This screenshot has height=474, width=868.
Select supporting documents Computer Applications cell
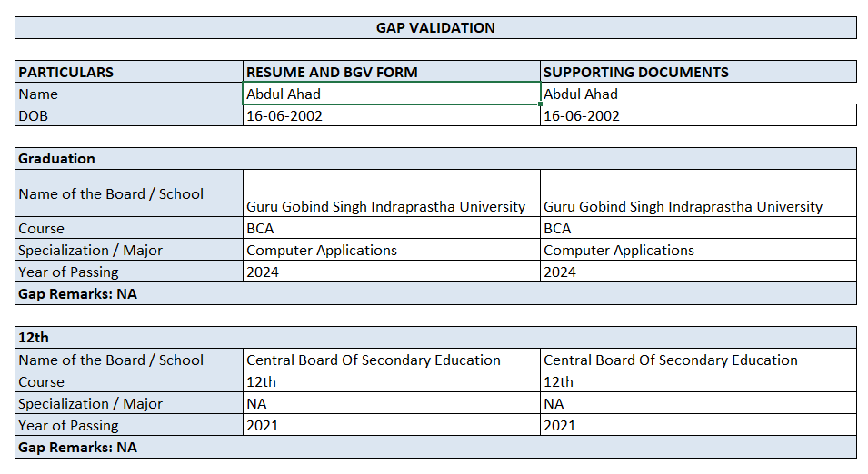(698, 251)
